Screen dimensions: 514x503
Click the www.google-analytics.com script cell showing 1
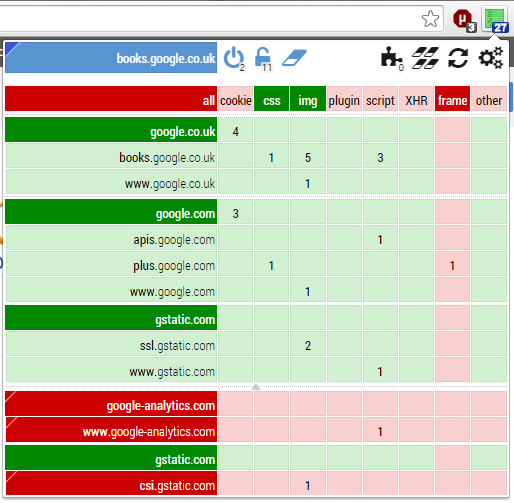pyautogui.click(x=380, y=430)
